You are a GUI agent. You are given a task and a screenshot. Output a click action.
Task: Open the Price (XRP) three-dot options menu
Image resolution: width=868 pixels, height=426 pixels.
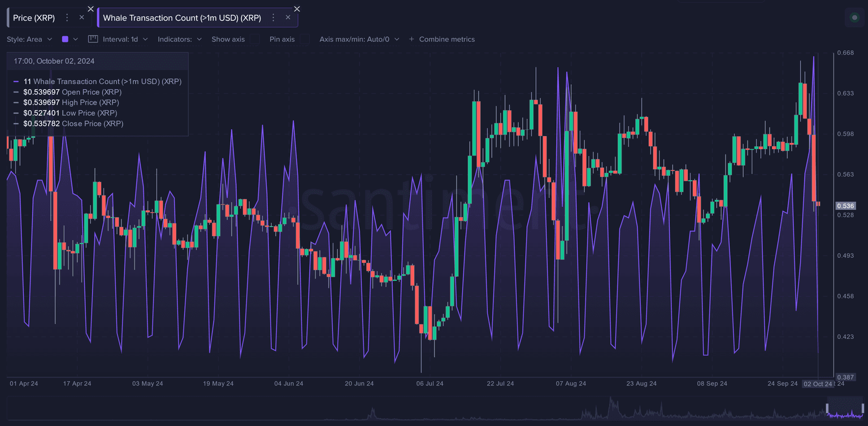click(x=67, y=18)
